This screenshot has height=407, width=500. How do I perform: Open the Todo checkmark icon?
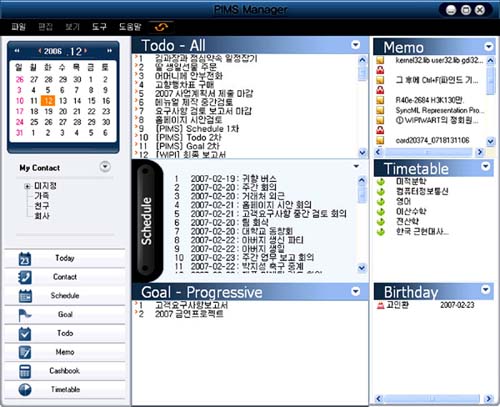(25, 334)
